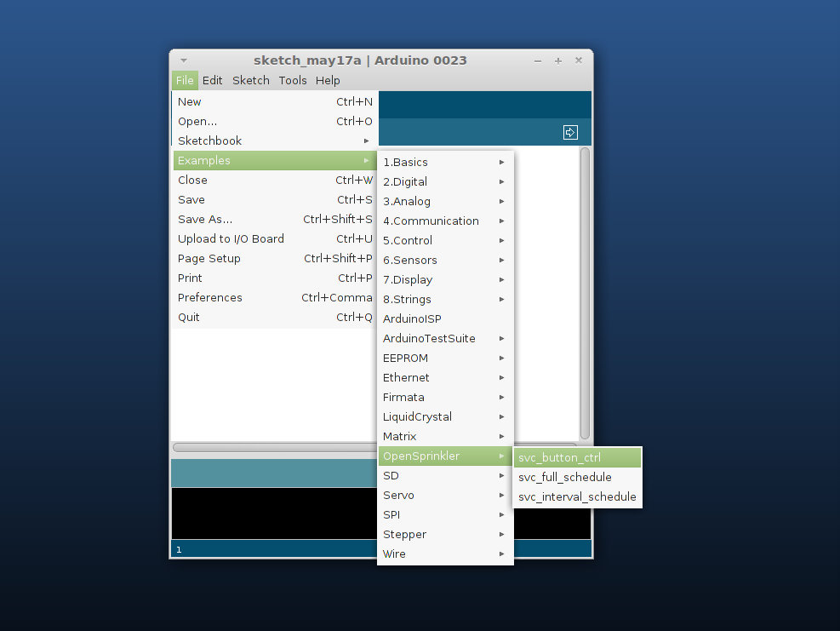Maximize the Arduino window
Screen dimensions: 840x631
pos(557,61)
